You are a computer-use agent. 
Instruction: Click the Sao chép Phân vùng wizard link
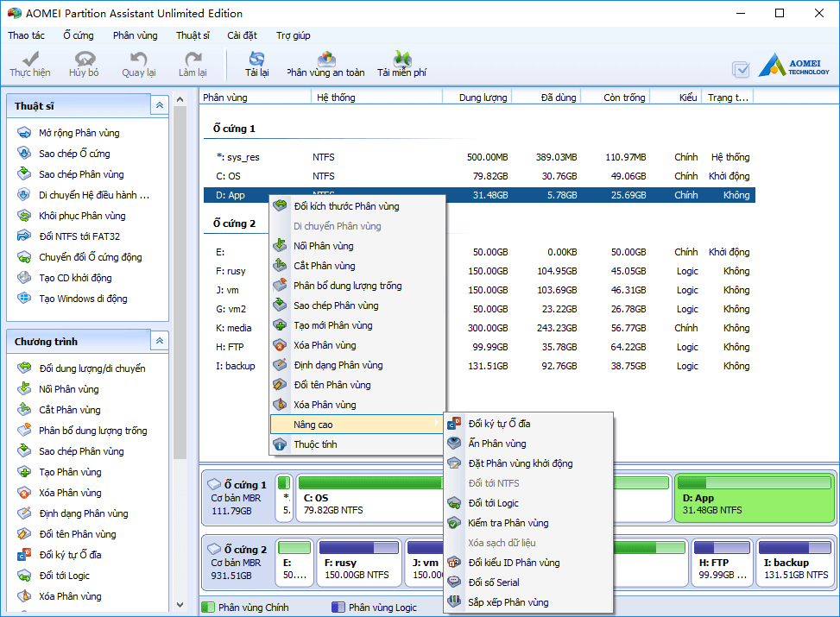[x=81, y=174]
